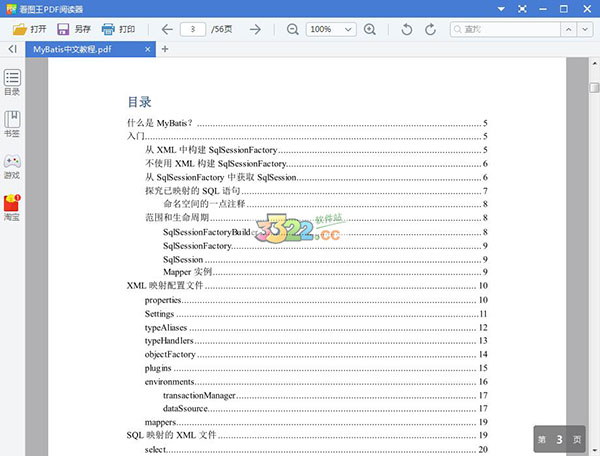Click the /56页 total pages label
Screen dimensions: 600x456
point(222,29)
